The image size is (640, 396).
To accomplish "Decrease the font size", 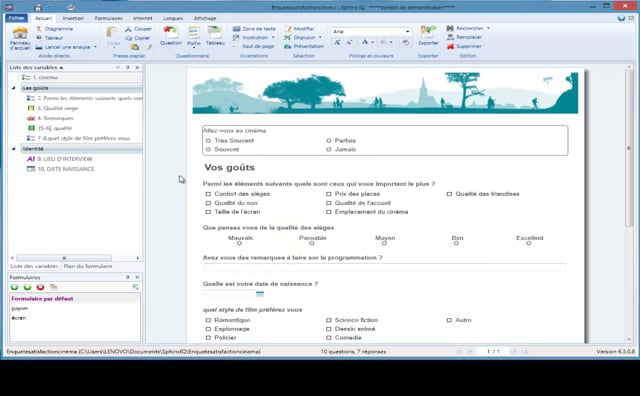I will point(350,42).
